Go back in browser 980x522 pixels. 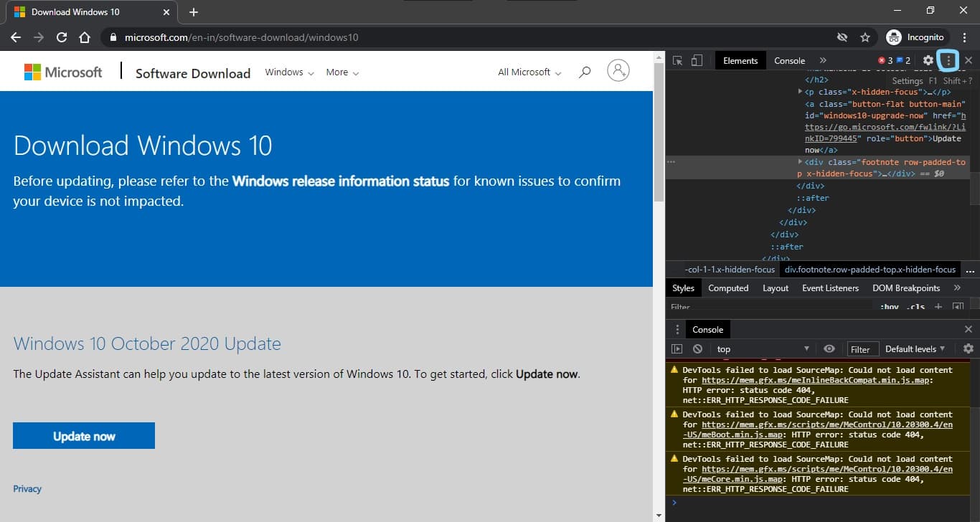(x=16, y=37)
